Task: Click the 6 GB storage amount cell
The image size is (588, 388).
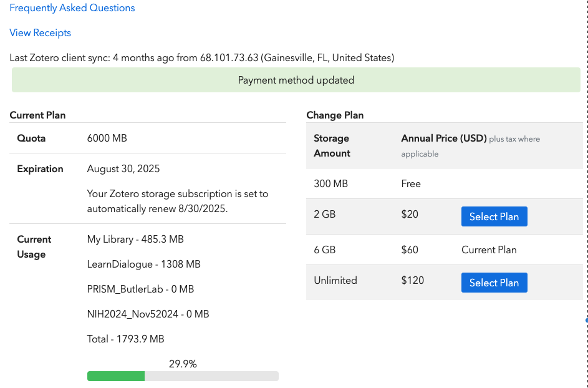Action: click(x=324, y=250)
